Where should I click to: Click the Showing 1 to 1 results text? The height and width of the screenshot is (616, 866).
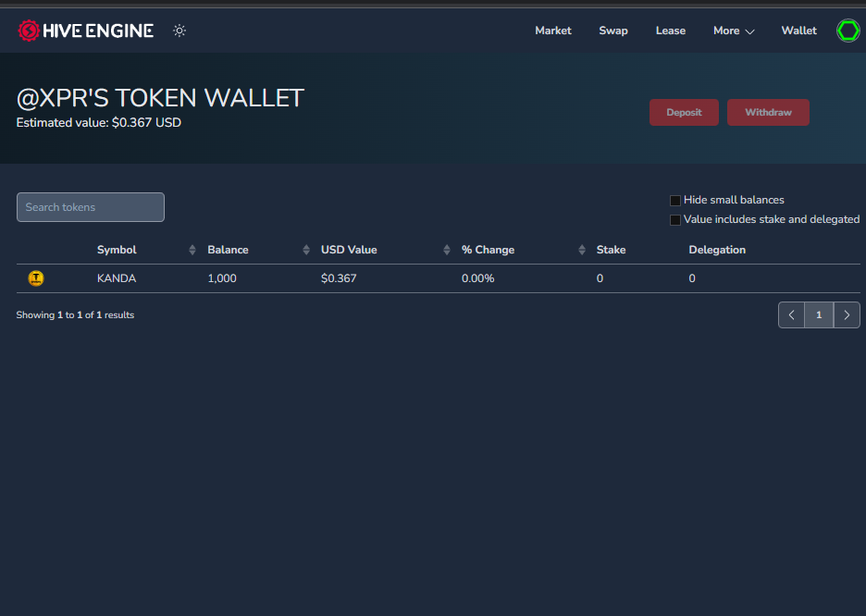pyautogui.click(x=75, y=315)
